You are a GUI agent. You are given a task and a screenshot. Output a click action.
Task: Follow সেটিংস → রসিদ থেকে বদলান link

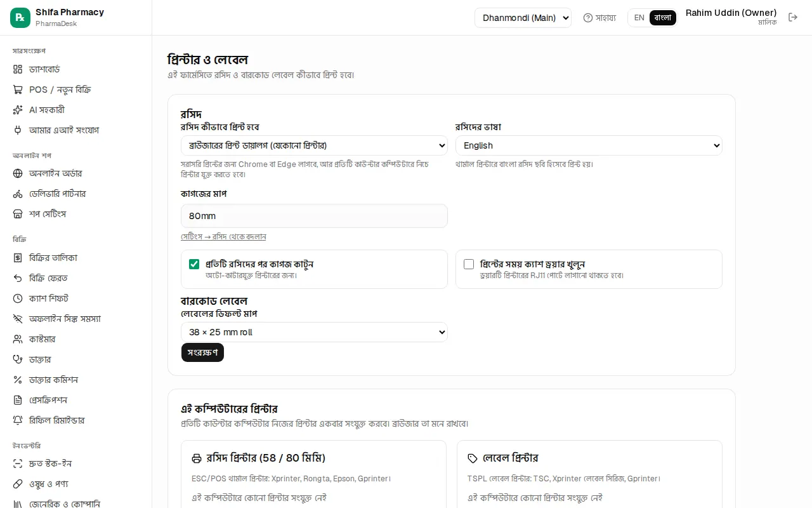(223, 237)
